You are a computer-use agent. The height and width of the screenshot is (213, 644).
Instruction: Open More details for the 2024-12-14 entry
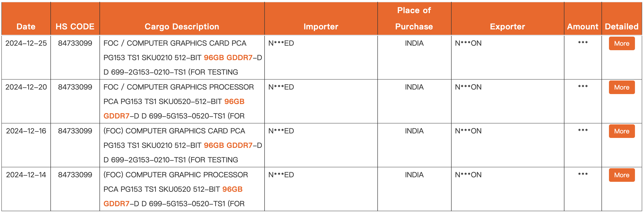(621, 175)
